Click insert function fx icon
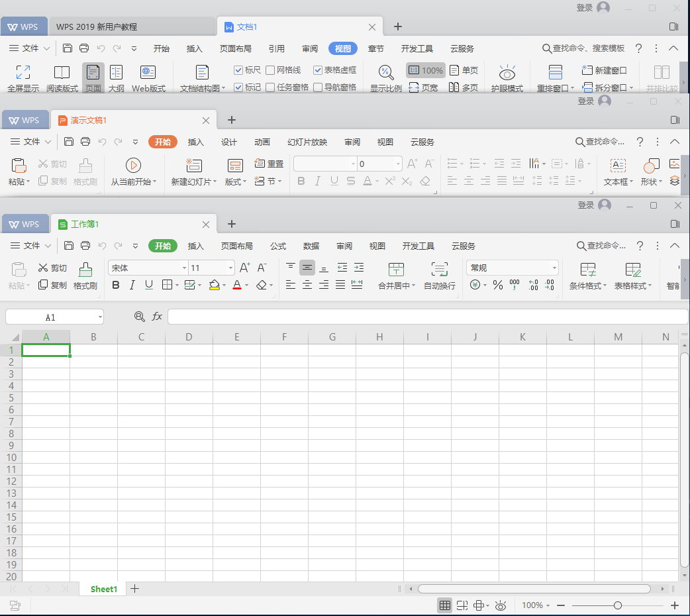690x616 pixels. pyautogui.click(x=157, y=316)
